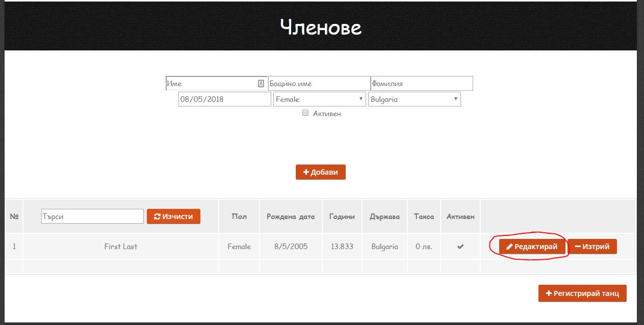
Task: Open Регистрирай танц
Action: pyautogui.click(x=582, y=293)
